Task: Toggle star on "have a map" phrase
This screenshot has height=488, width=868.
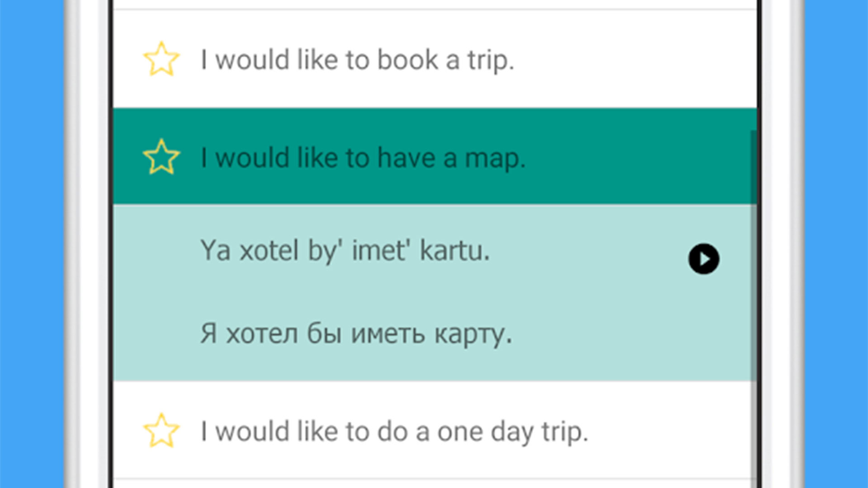Action: point(161,157)
